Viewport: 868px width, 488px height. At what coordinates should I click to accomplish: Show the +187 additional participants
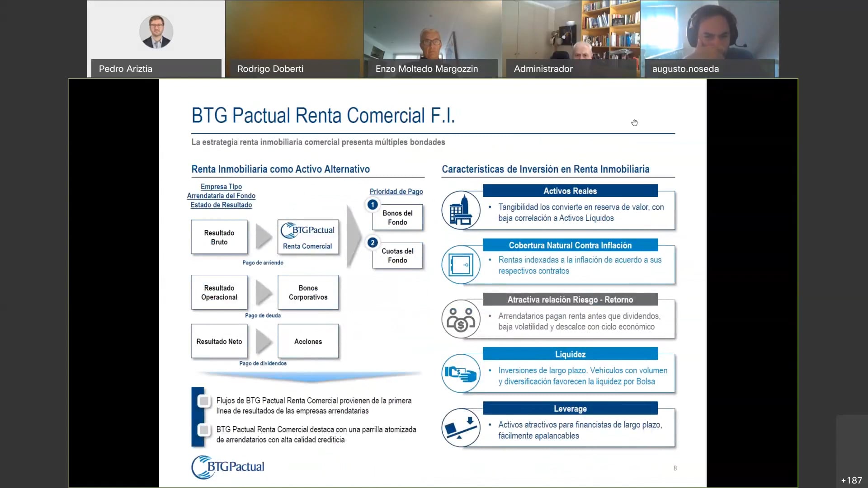[x=851, y=480]
